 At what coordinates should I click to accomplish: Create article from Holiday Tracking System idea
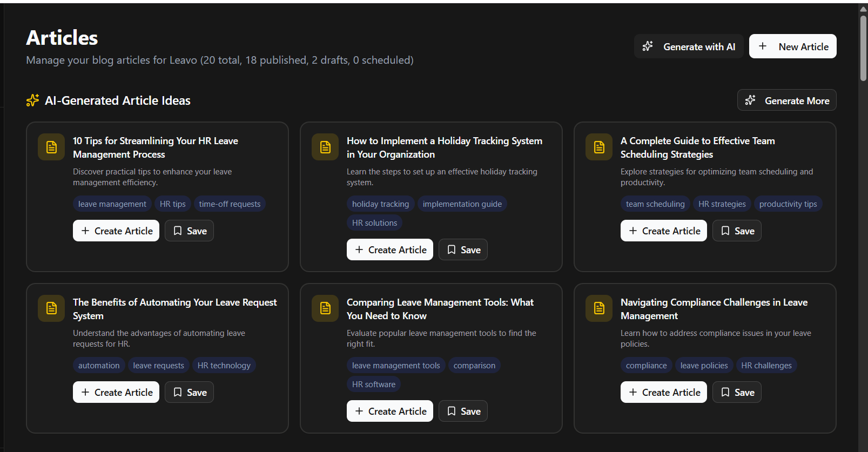(x=390, y=249)
